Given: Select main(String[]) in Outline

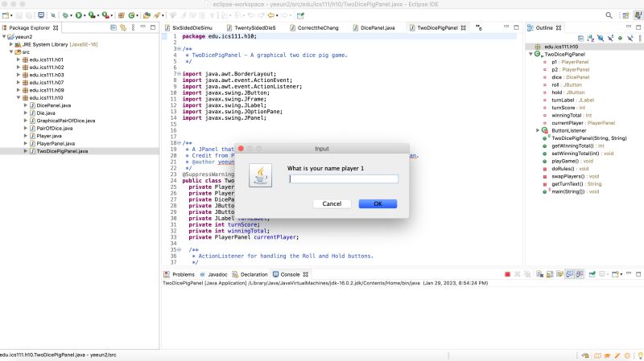Looking at the screenshot, I should coord(575,191).
